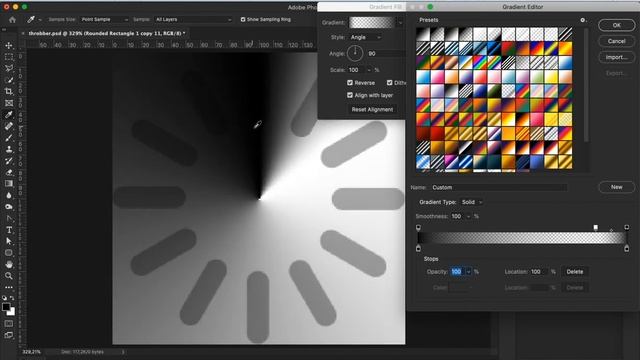Select the Crop tool

[x=9, y=91]
